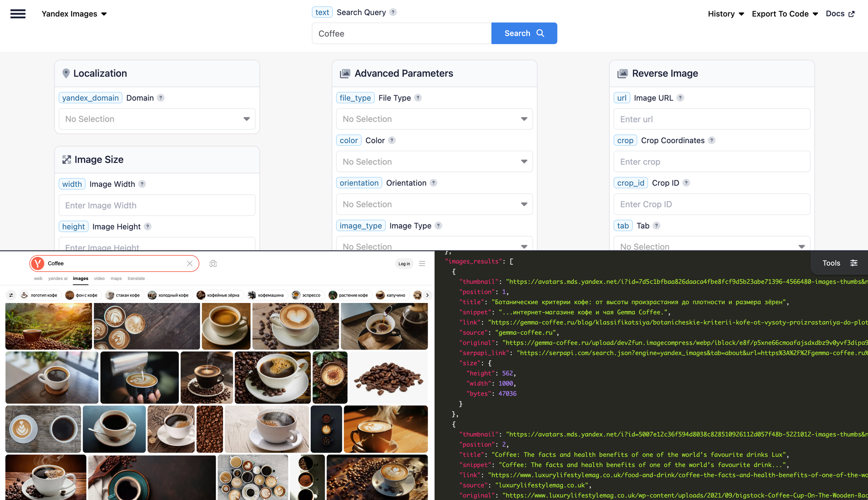Click the help icon next to Crop Coordinates
The width and height of the screenshot is (868, 500).
pyautogui.click(x=712, y=140)
